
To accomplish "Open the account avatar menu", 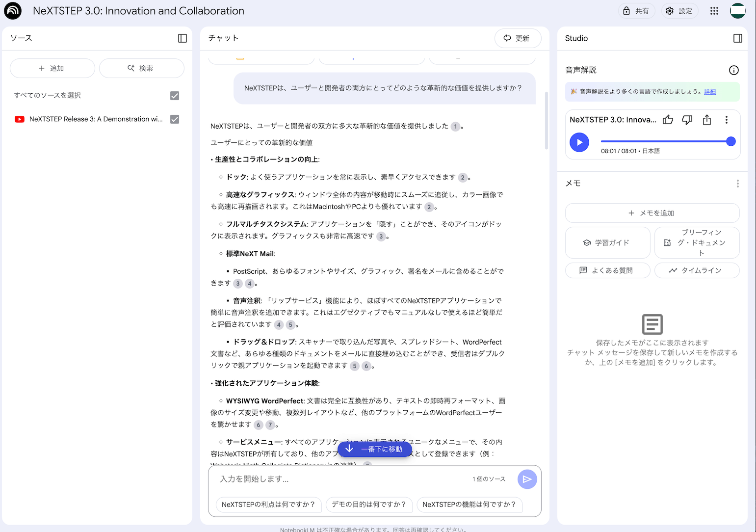I will [x=738, y=11].
